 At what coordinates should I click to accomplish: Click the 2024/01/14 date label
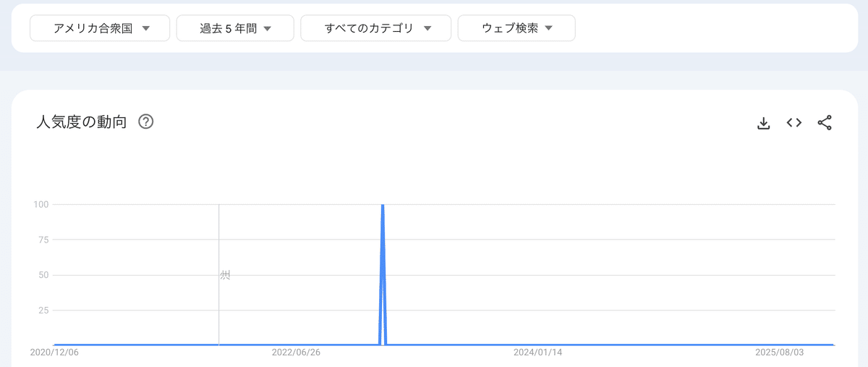[537, 353]
